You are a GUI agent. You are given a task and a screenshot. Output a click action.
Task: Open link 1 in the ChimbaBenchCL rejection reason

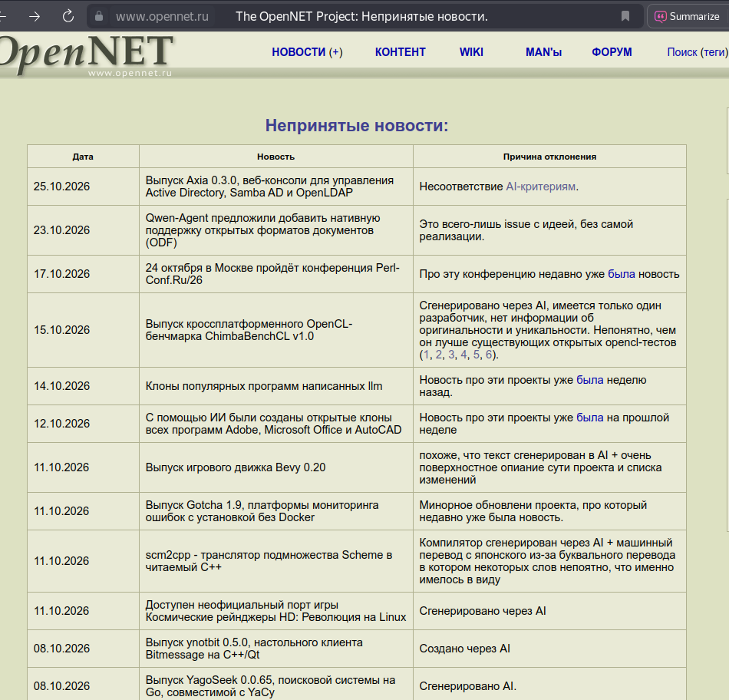coord(426,355)
